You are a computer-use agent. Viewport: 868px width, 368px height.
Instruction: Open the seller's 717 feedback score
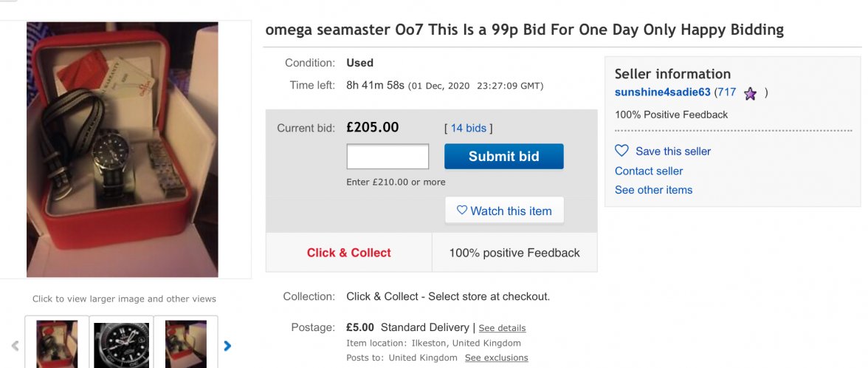(x=726, y=92)
